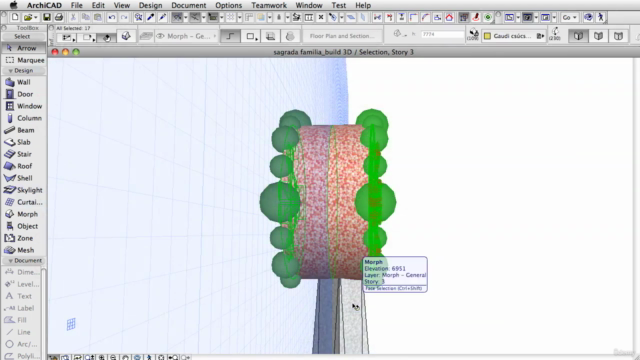Open the Design menu
The image size is (640, 360).
(x=150, y=5)
